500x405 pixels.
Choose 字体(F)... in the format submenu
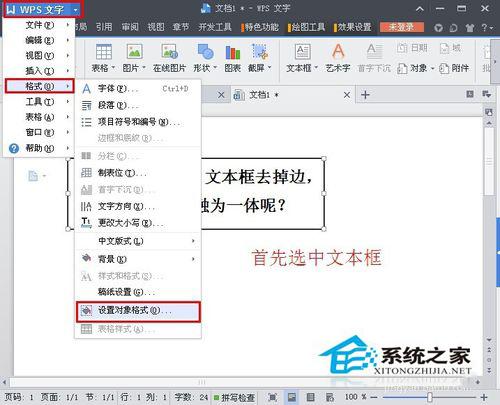[138, 89]
